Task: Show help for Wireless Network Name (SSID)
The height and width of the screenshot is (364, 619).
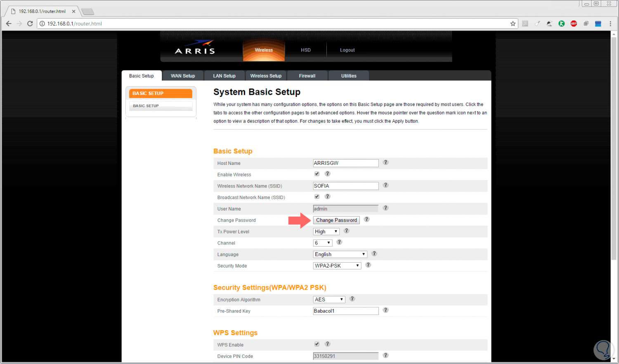Action: pos(385,185)
